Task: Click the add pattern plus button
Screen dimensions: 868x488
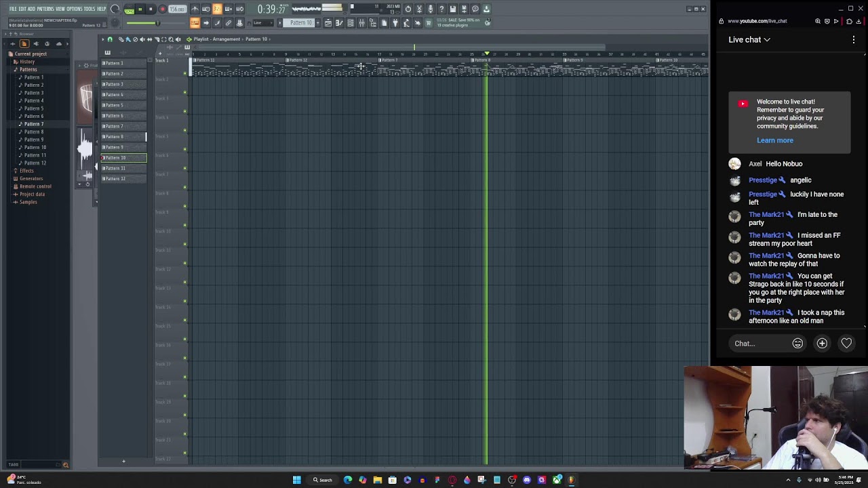Action: [x=123, y=462]
